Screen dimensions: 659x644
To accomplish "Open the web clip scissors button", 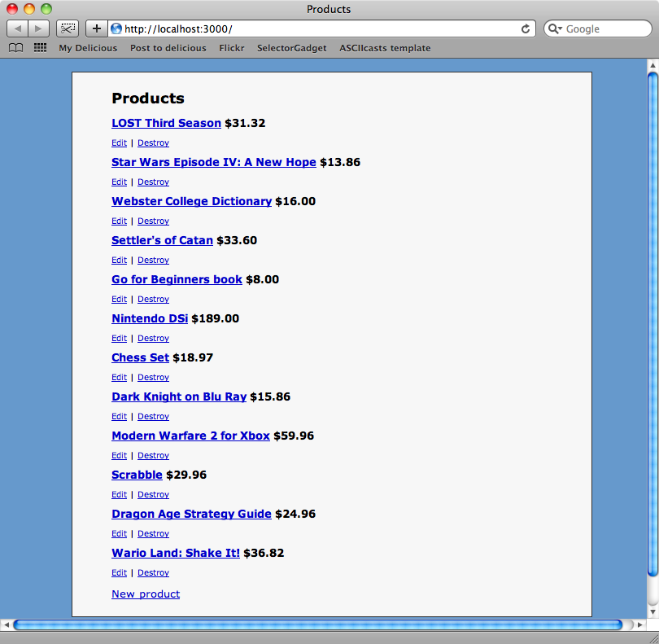I will point(68,28).
